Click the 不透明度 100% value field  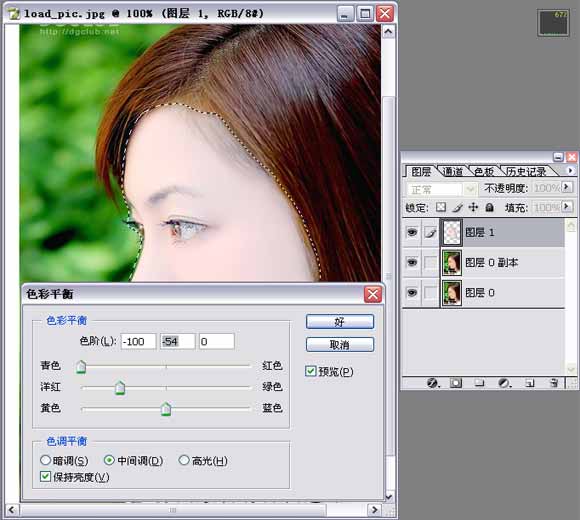coord(547,188)
